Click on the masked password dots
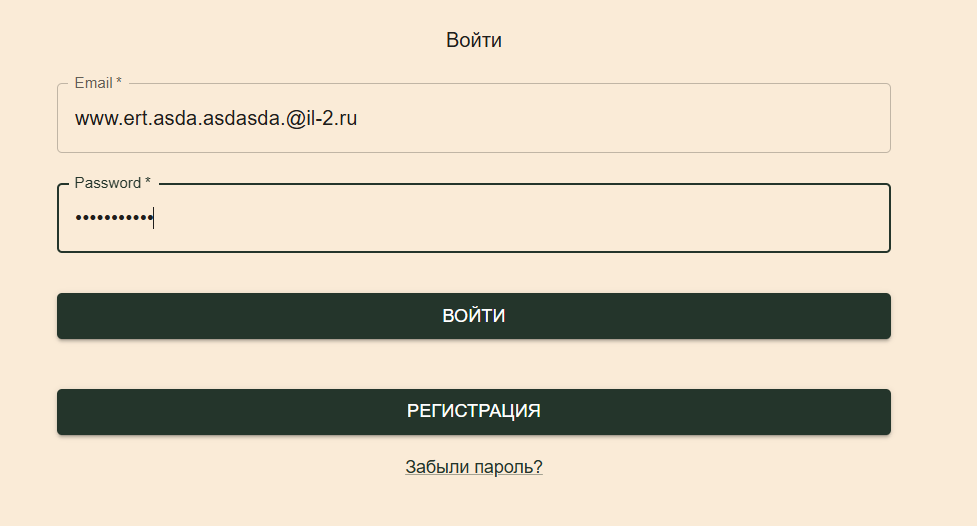 (112, 219)
